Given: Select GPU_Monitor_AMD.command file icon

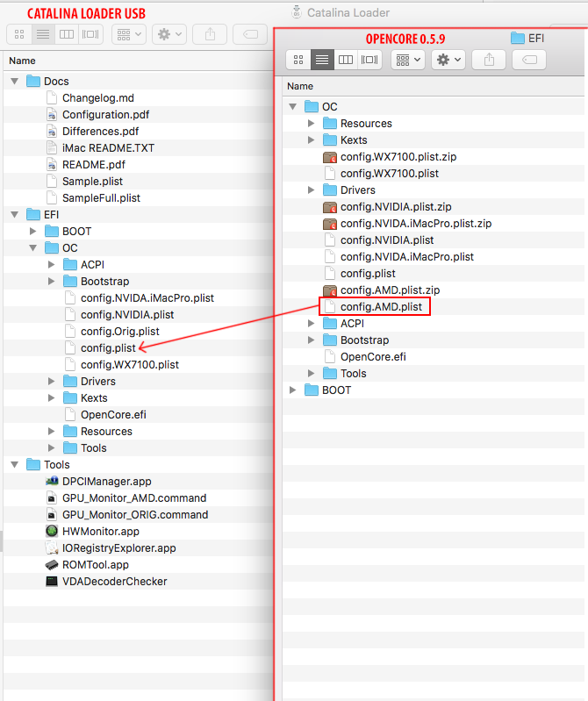Looking at the screenshot, I should 52,498.
